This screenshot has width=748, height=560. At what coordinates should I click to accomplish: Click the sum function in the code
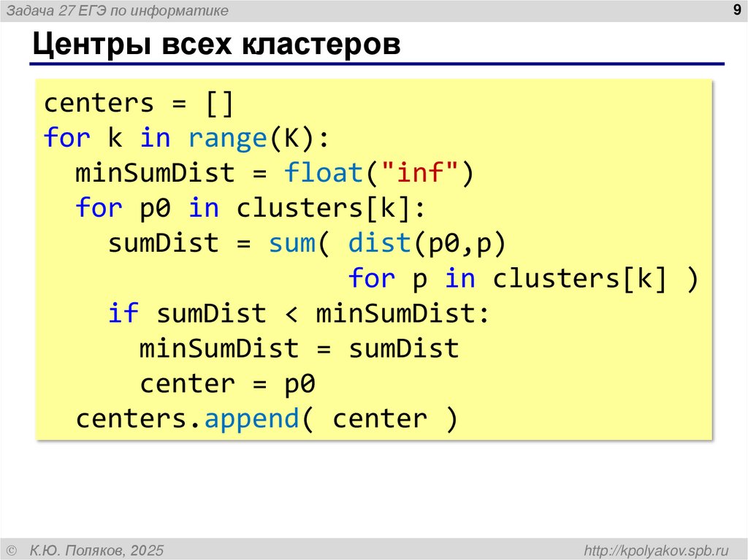point(294,243)
